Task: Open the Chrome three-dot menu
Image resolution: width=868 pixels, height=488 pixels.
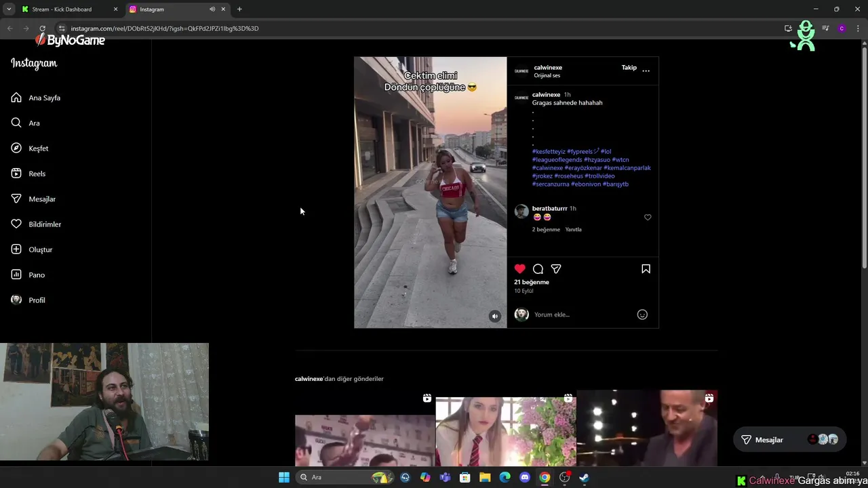Action: (858, 28)
